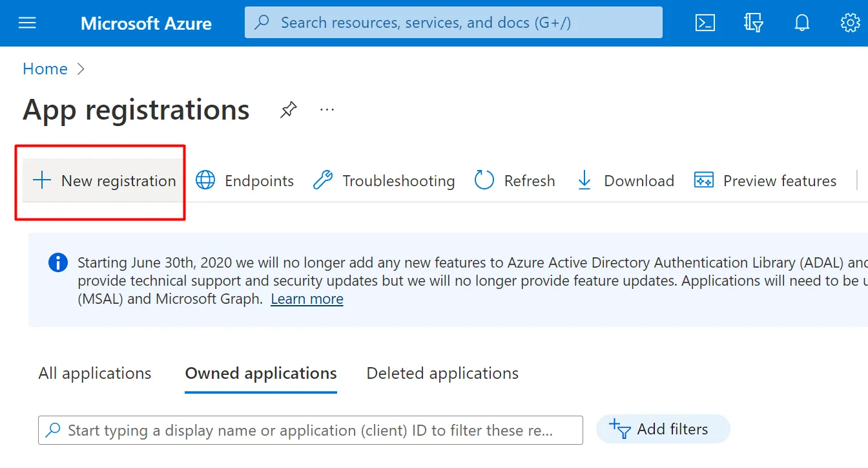
Task: Pin App registrations to dashboard
Action: 288,110
